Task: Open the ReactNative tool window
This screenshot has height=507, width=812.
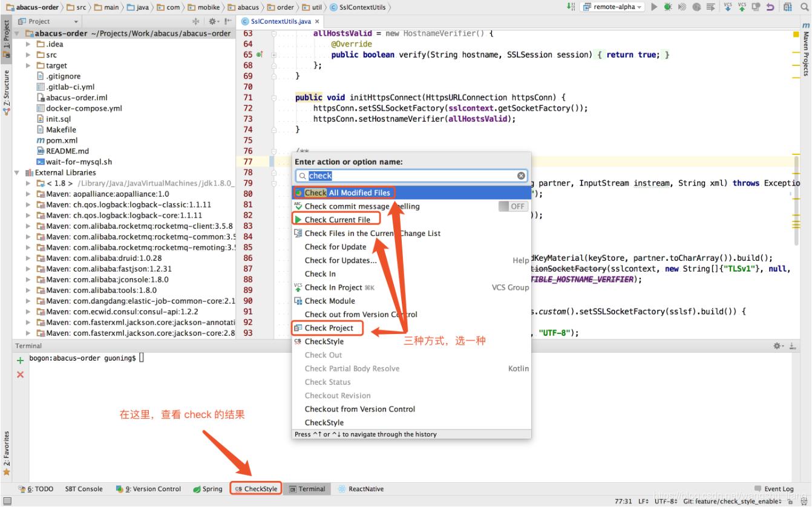Action: tap(361, 489)
